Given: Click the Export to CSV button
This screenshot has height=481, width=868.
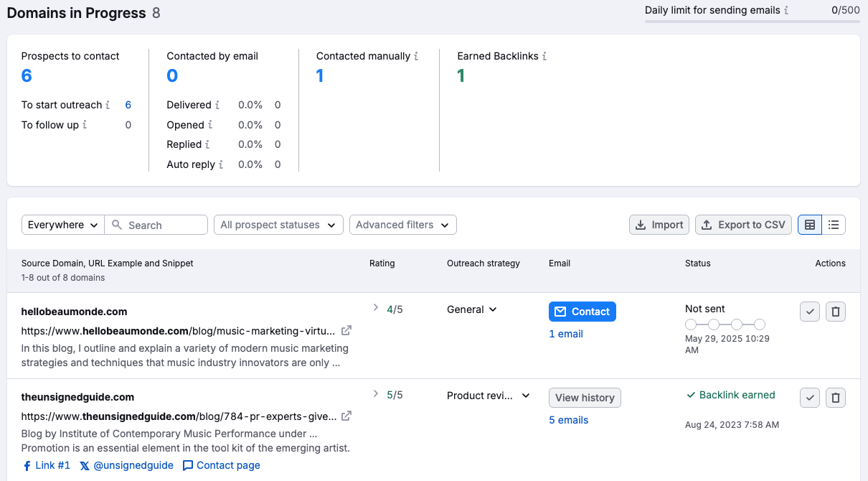Looking at the screenshot, I should (743, 224).
